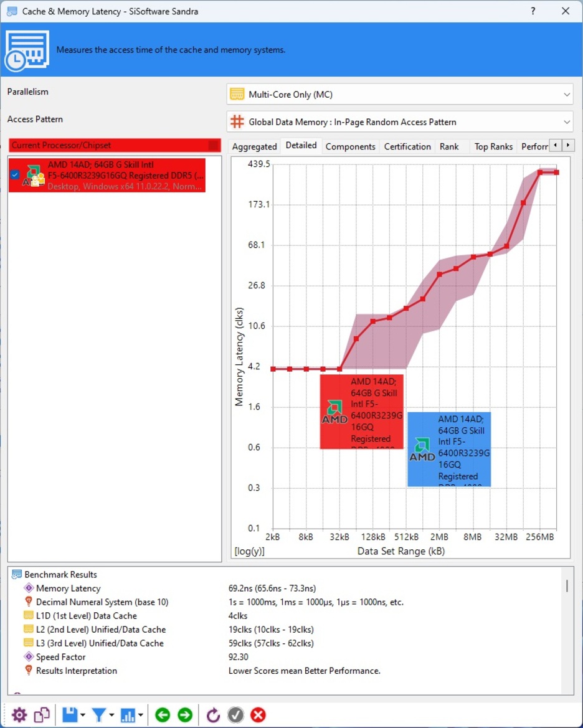
Task: Open the Certification tab
Action: (x=407, y=146)
